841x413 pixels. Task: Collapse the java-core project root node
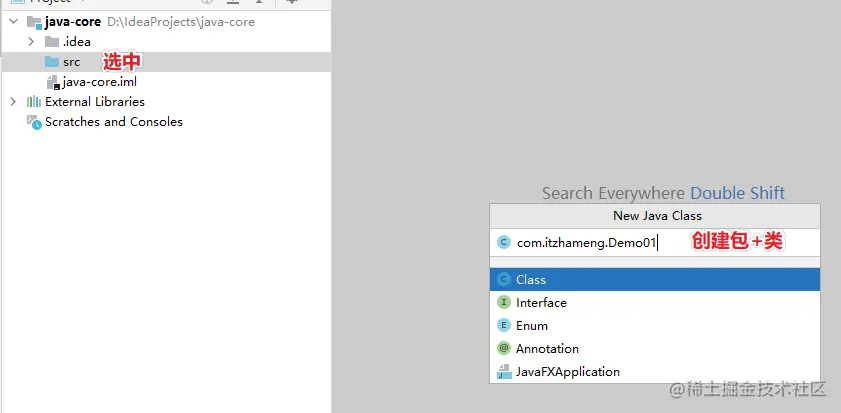[x=13, y=22]
